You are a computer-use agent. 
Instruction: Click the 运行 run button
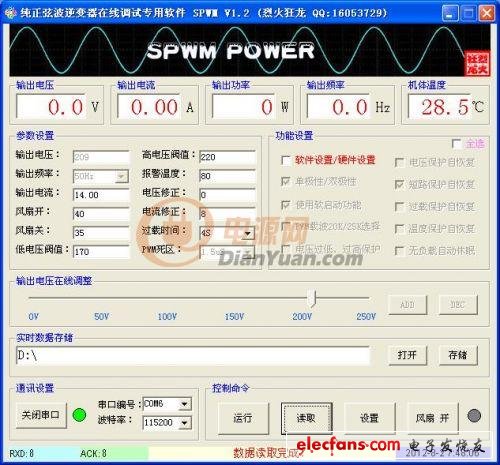243,418
